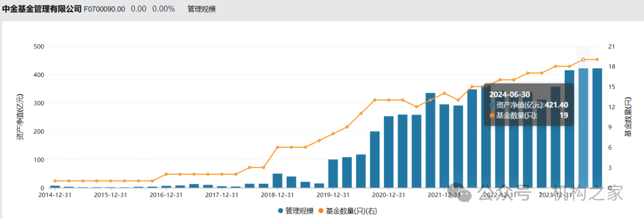Click the 0.00% change value in header
Screen dimensions: 644x219
pyautogui.click(x=163, y=9)
